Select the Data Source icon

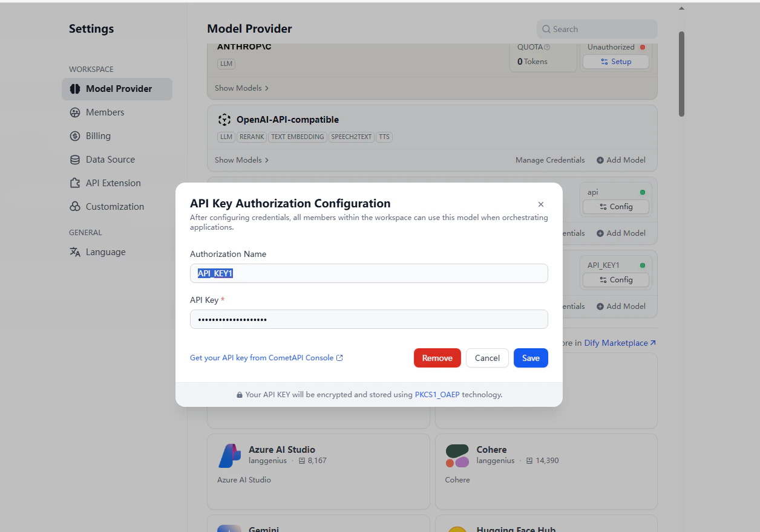pos(74,159)
